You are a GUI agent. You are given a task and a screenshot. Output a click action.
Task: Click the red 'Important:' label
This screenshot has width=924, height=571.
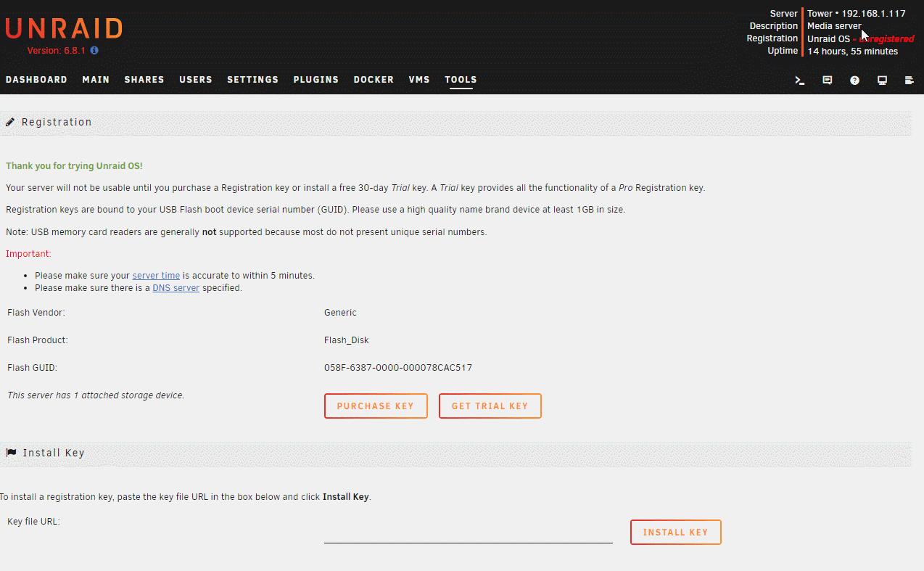point(28,254)
